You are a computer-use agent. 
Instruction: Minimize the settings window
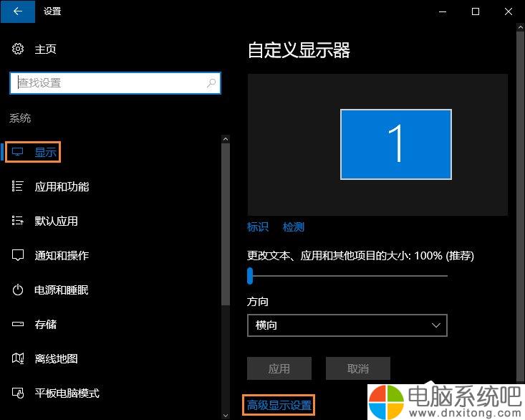tap(443, 11)
